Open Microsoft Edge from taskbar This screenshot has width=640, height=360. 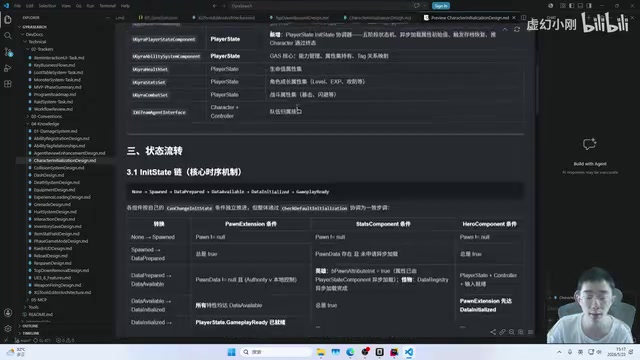(x=350, y=352)
